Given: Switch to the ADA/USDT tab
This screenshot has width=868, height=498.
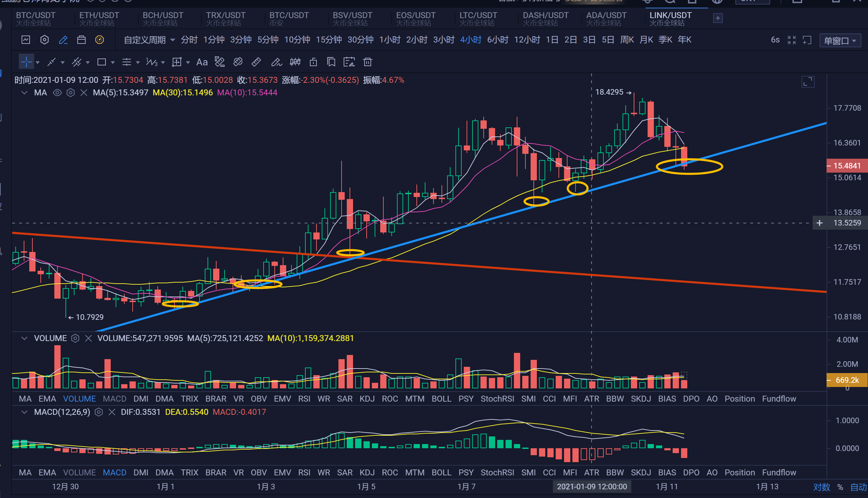Looking at the screenshot, I should [x=606, y=19].
